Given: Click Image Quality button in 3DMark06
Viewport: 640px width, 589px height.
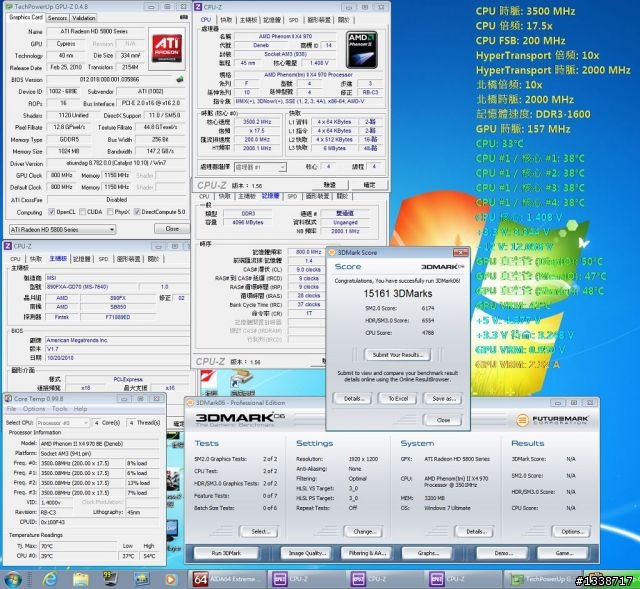Looking at the screenshot, I should 307,553.
